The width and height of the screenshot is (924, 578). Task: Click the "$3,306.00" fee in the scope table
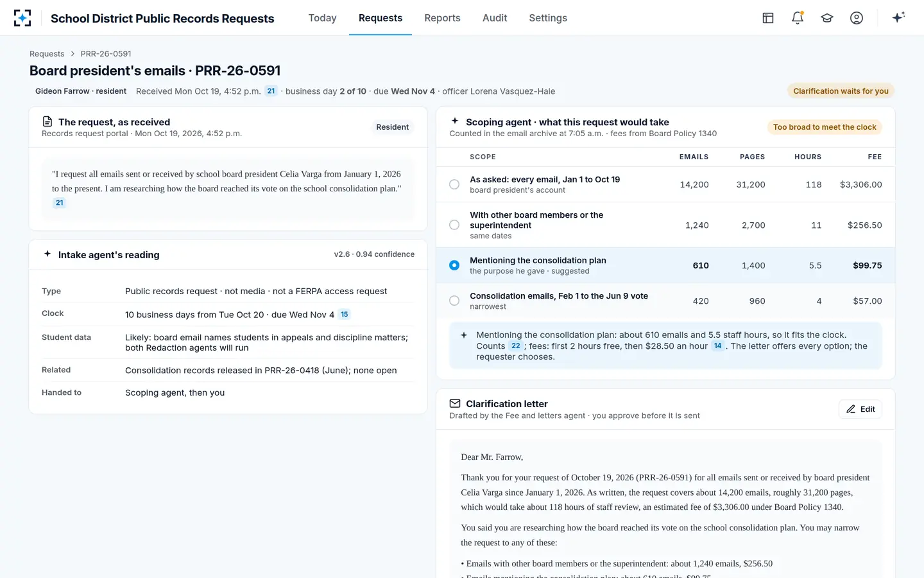(x=861, y=184)
